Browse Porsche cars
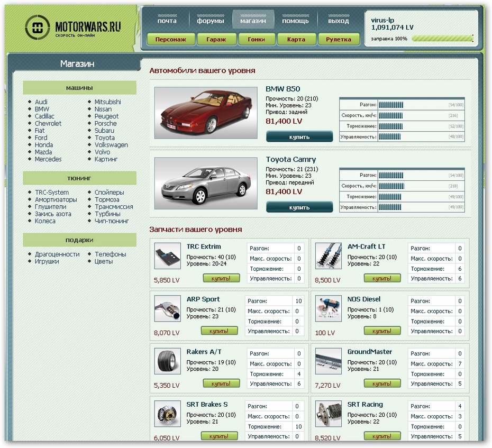Screen dimensions: 492x448 click(106, 124)
